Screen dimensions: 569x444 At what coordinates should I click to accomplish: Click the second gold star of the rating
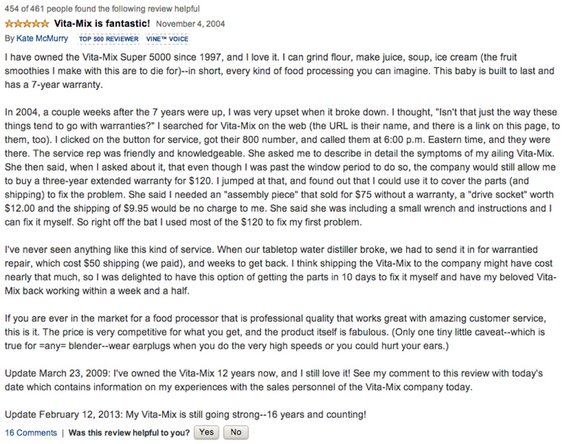click(x=18, y=24)
